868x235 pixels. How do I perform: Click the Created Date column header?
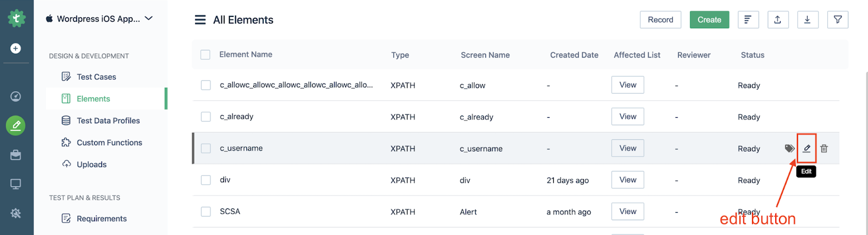[575, 55]
